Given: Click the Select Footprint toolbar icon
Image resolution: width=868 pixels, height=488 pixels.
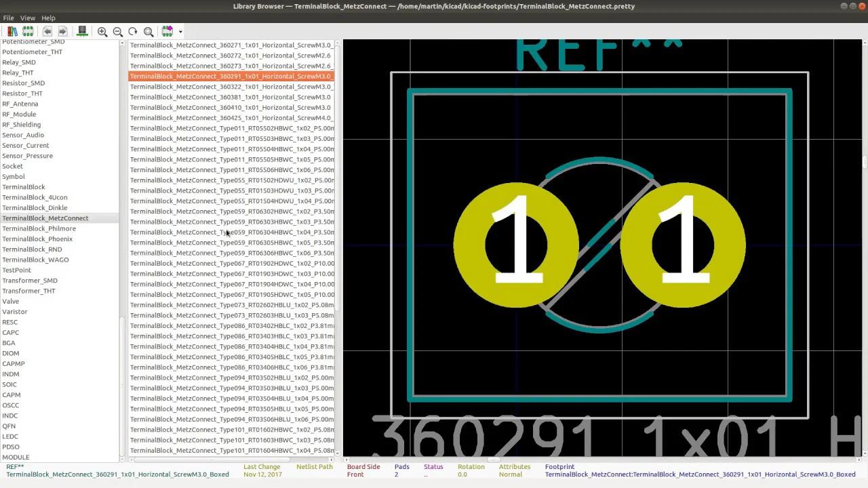Looking at the screenshot, I should click(28, 31).
